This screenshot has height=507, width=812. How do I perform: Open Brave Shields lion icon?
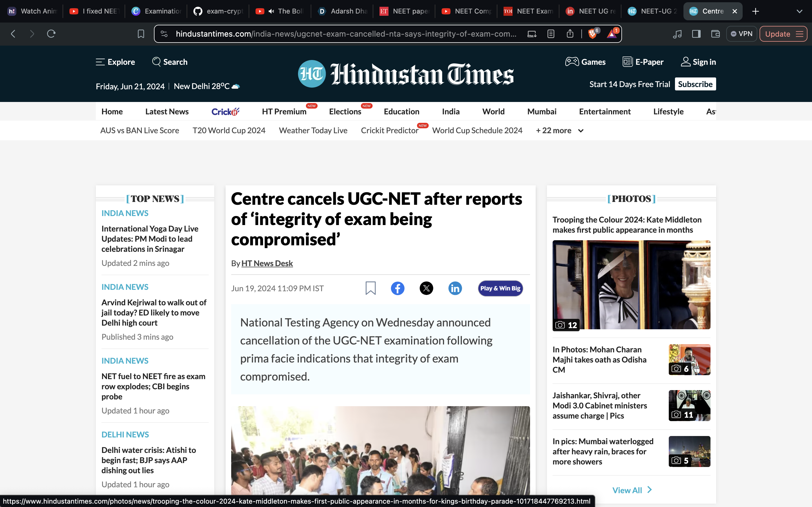[593, 34]
